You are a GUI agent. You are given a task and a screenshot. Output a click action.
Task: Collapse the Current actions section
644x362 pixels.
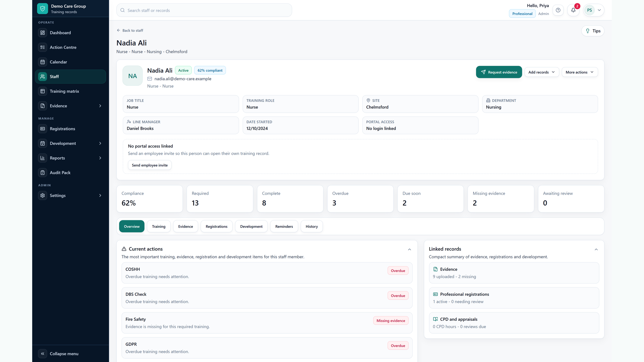pos(410,249)
